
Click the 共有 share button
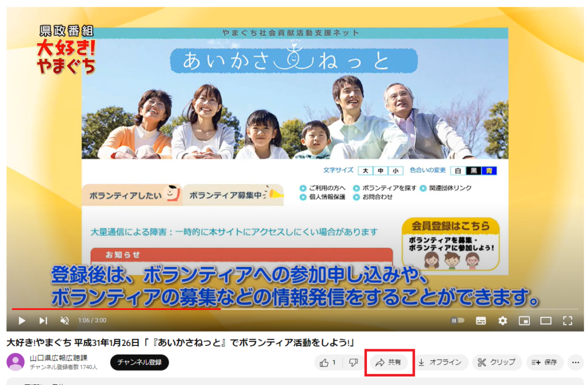[389, 363]
